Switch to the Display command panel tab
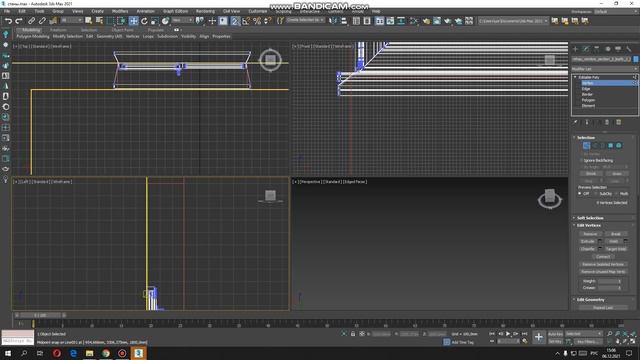This screenshot has height=360, width=640. pyautogui.click(x=618, y=49)
